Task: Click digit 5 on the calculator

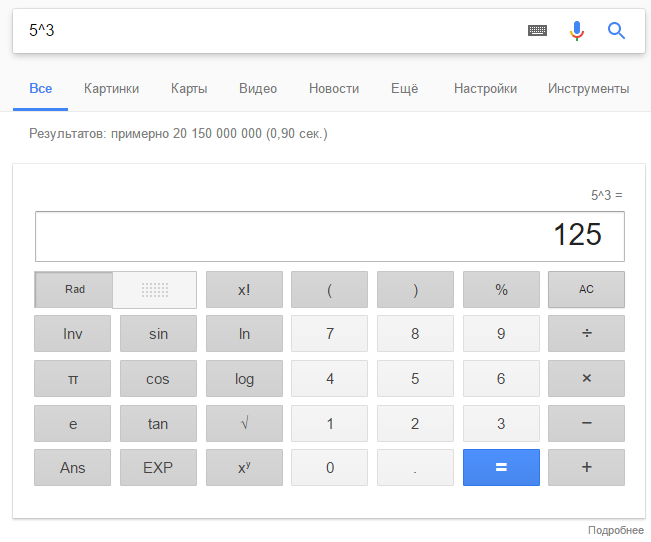Action: [415, 378]
